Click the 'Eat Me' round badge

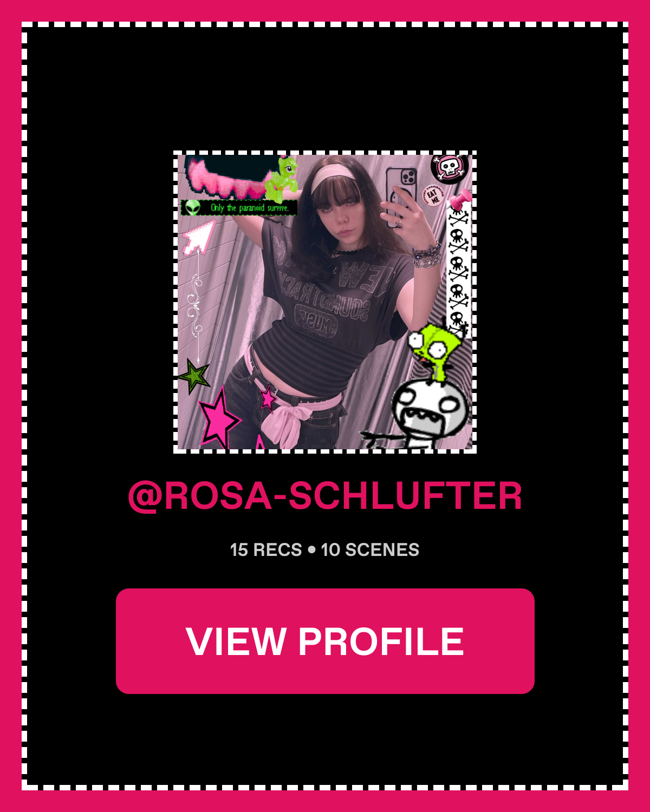pyautogui.click(x=434, y=195)
